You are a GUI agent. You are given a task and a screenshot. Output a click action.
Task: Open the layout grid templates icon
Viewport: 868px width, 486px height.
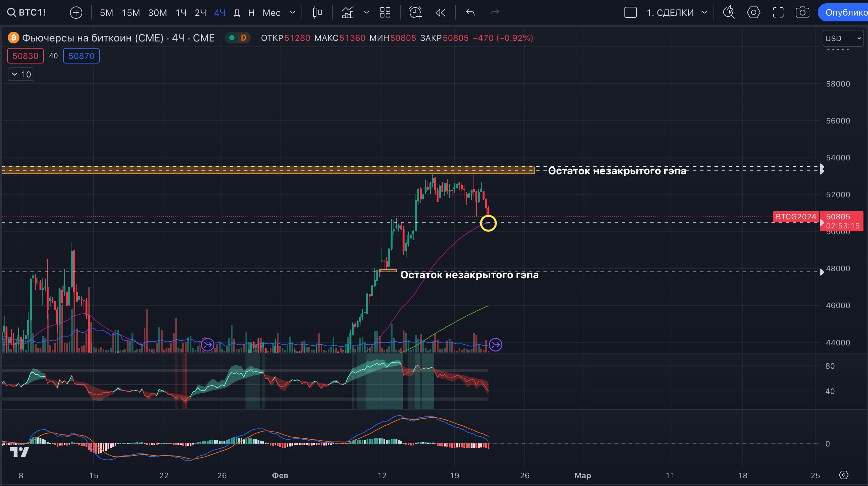(385, 13)
